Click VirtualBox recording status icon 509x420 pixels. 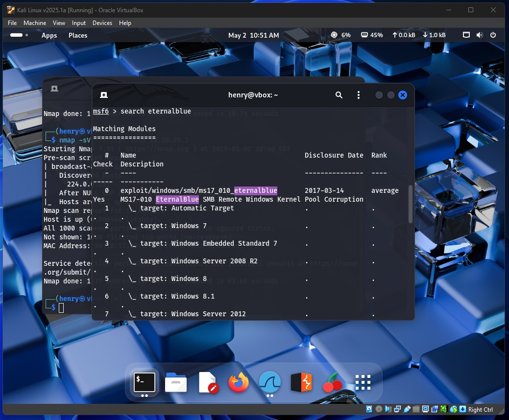(x=435, y=409)
